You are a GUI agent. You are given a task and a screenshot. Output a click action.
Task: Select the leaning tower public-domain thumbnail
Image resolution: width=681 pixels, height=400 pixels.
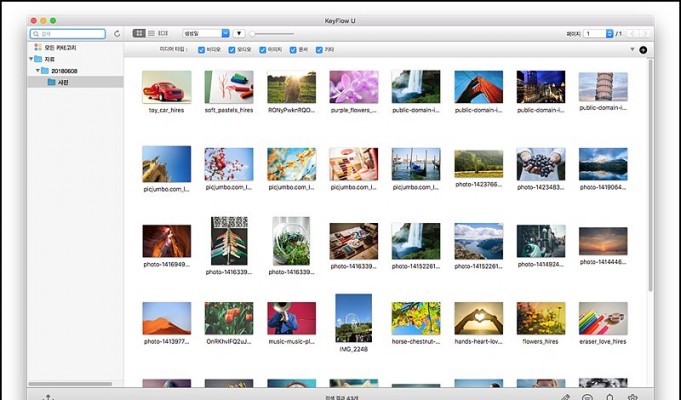[603, 87]
